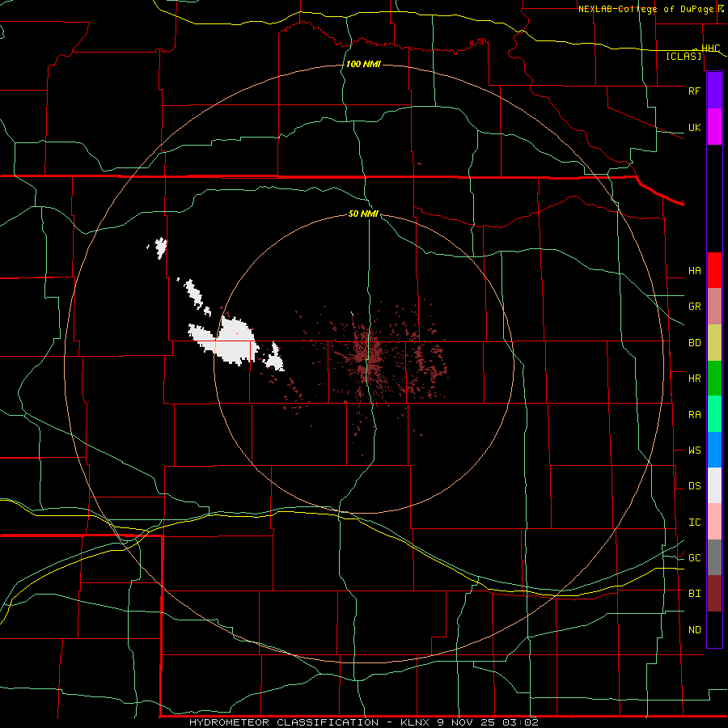Click the Hydrometeor Classification KLNX title text
This screenshot has width=728, height=728.
[363, 722]
